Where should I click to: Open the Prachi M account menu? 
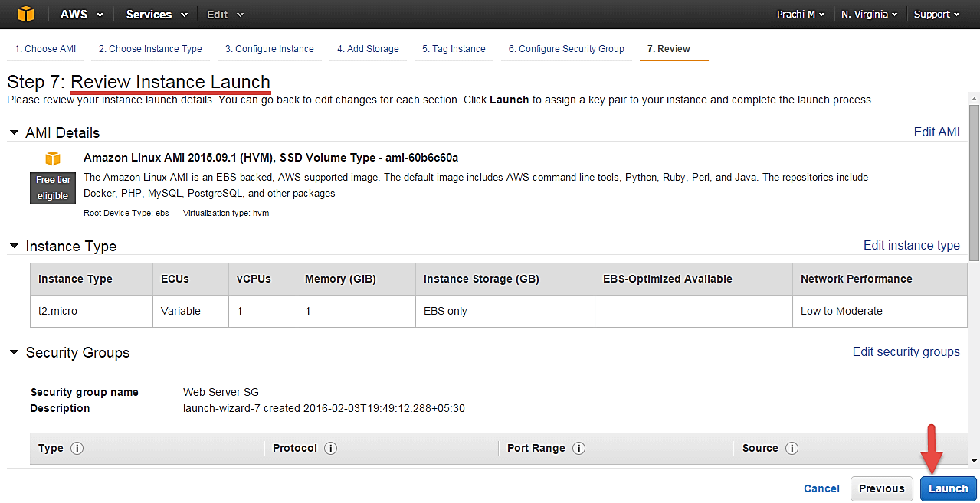click(x=801, y=15)
